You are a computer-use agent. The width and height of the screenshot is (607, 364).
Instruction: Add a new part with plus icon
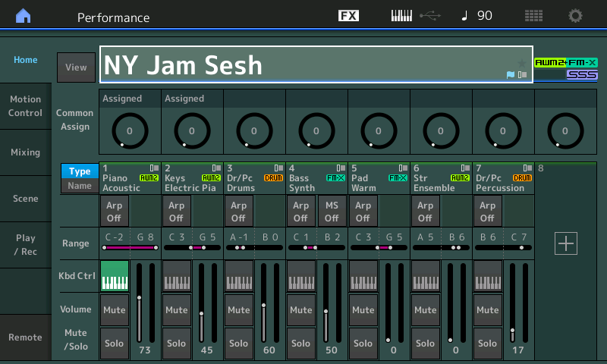tap(566, 243)
